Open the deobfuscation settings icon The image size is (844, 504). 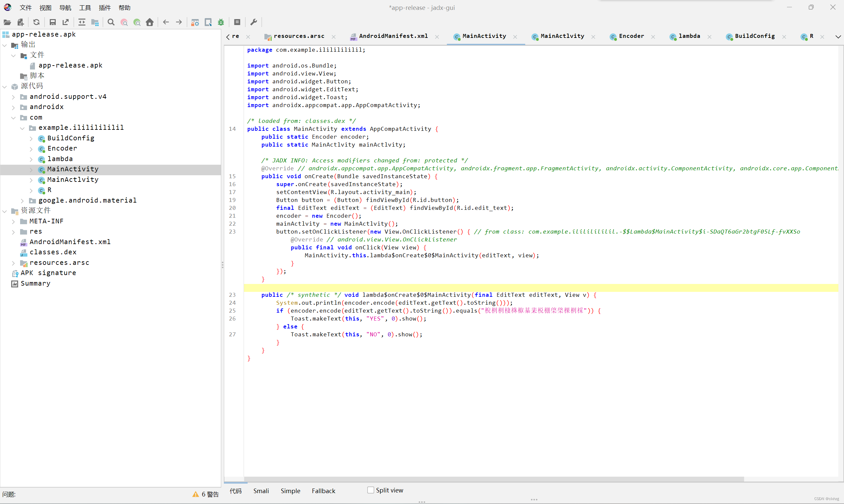(x=195, y=22)
